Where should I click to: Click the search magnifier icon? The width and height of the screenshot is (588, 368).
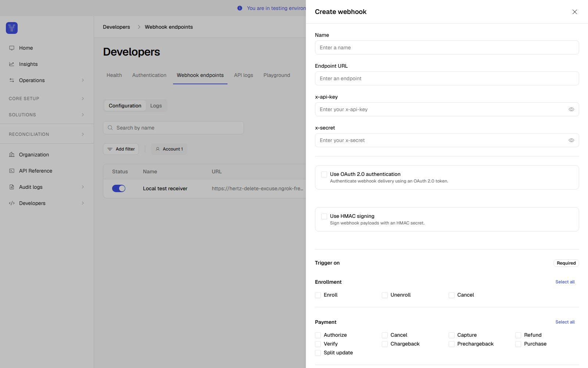[x=110, y=128]
